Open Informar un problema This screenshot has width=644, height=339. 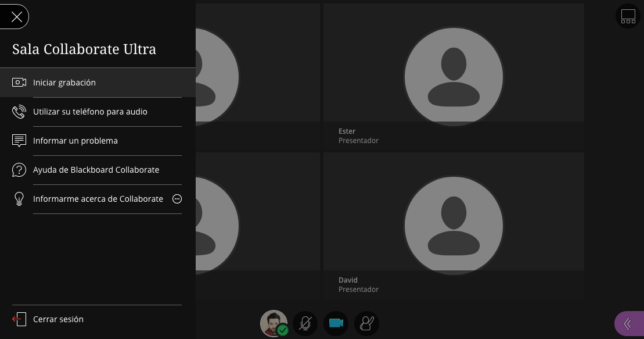[75, 141]
